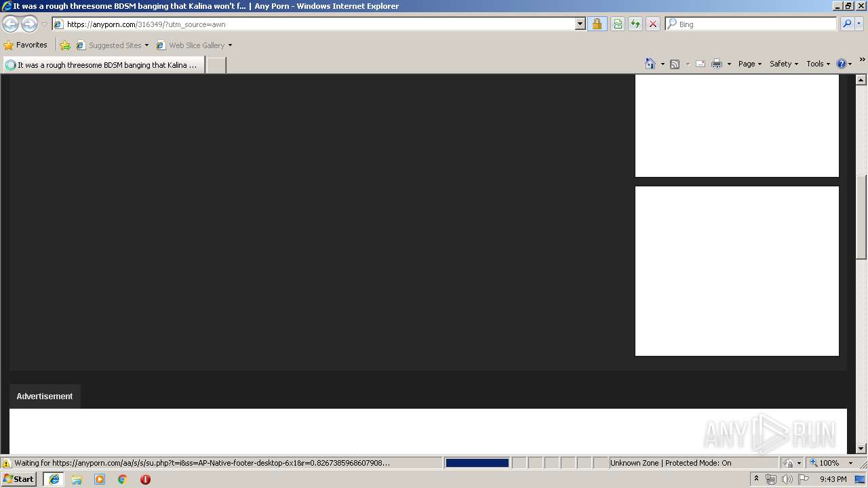Open the Windows Explorer folder taskbar icon
868x488 pixels.
(x=77, y=479)
